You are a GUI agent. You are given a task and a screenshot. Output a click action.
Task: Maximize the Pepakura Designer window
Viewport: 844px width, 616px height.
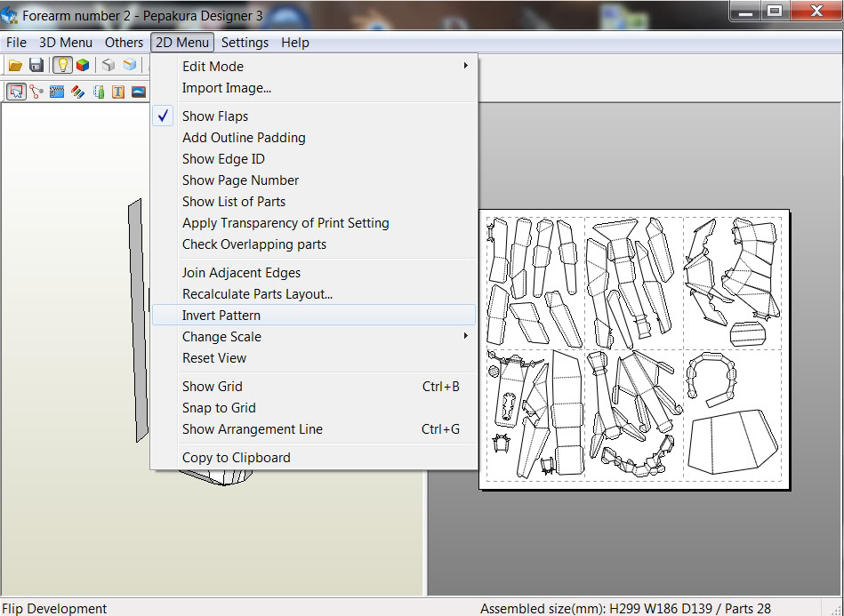(x=776, y=11)
